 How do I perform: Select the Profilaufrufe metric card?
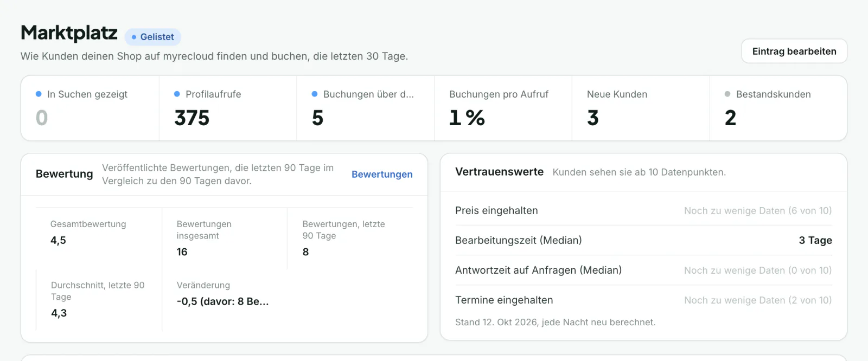tap(228, 108)
